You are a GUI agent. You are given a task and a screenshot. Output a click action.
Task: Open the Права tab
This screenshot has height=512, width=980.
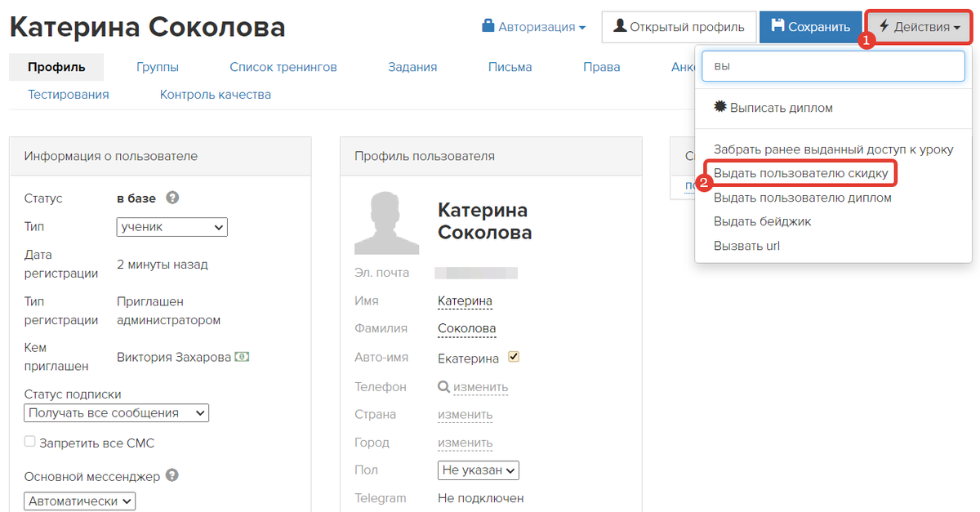click(x=602, y=67)
